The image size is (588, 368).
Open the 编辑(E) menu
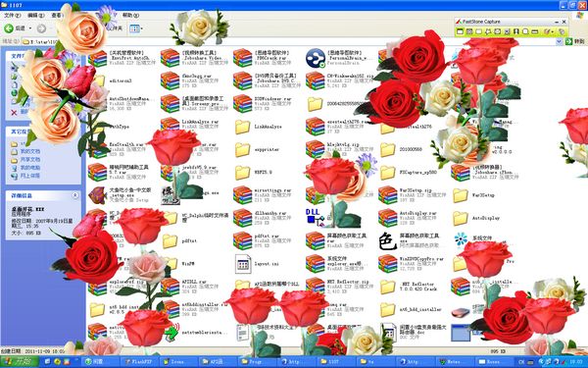pyautogui.click(x=35, y=15)
